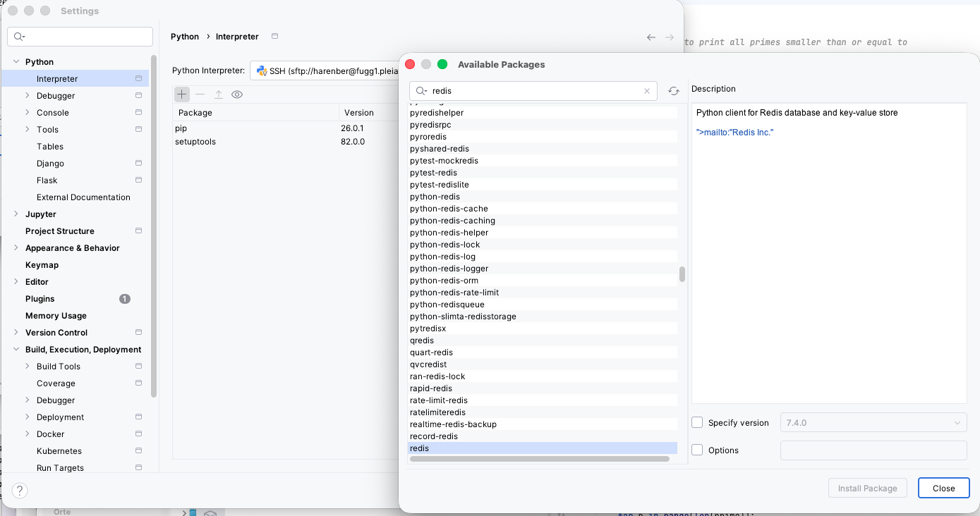Open the Settings help question mark
The image size is (980, 516).
coord(20,491)
